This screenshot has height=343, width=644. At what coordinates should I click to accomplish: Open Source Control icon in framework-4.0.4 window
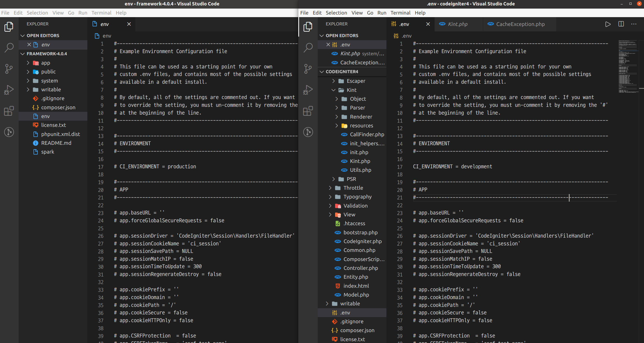9,69
